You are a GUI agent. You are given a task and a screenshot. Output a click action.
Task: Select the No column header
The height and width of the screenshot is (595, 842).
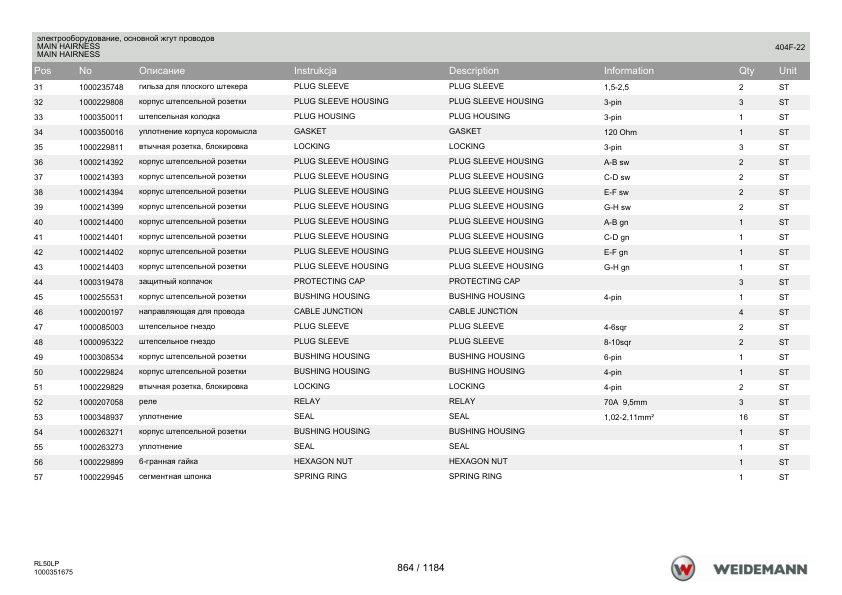coord(85,71)
